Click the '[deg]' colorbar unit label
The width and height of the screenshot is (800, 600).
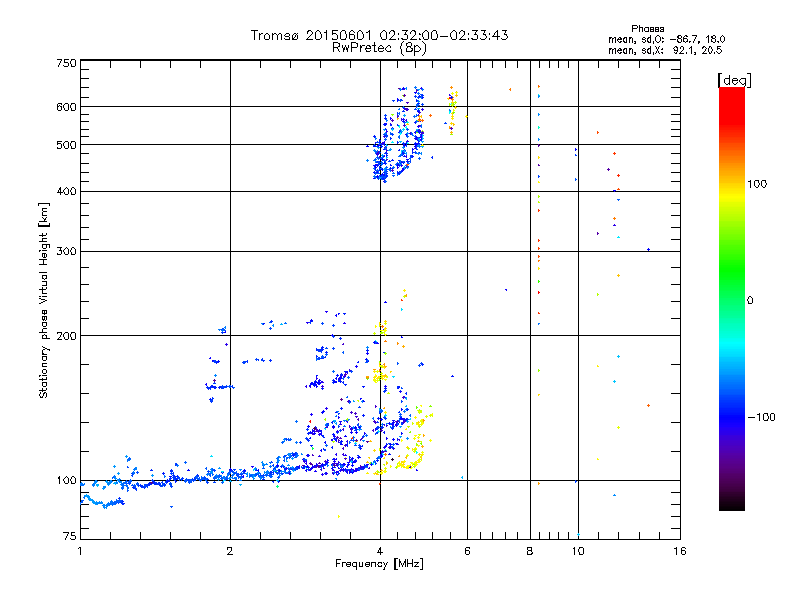[x=734, y=80]
